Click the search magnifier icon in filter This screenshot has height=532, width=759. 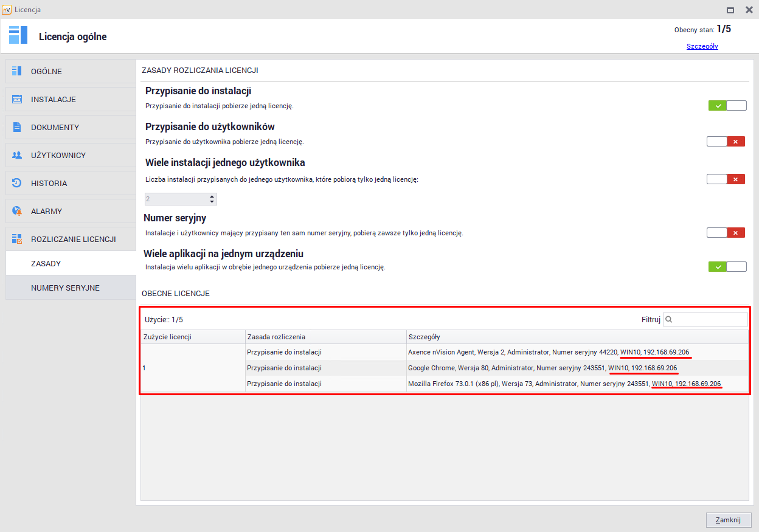(668, 319)
